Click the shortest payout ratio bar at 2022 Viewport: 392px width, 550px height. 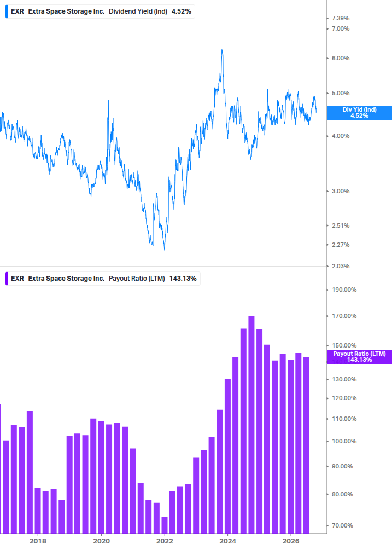[x=165, y=525]
